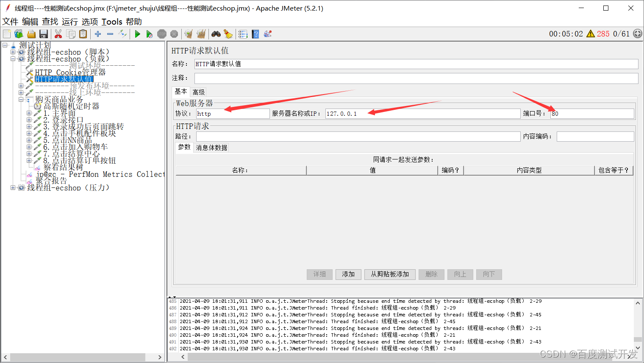Select 高斯随机定时器 in tree

[x=71, y=106]
